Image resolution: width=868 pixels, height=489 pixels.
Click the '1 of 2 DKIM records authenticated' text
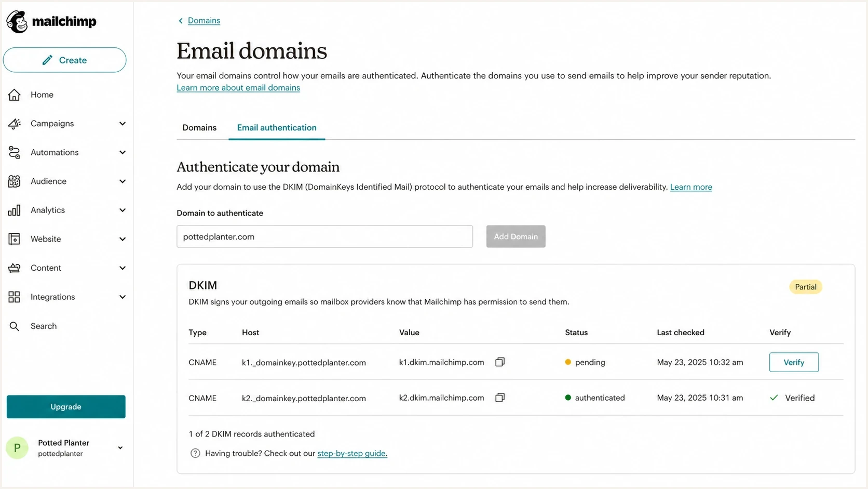[252, 434]
